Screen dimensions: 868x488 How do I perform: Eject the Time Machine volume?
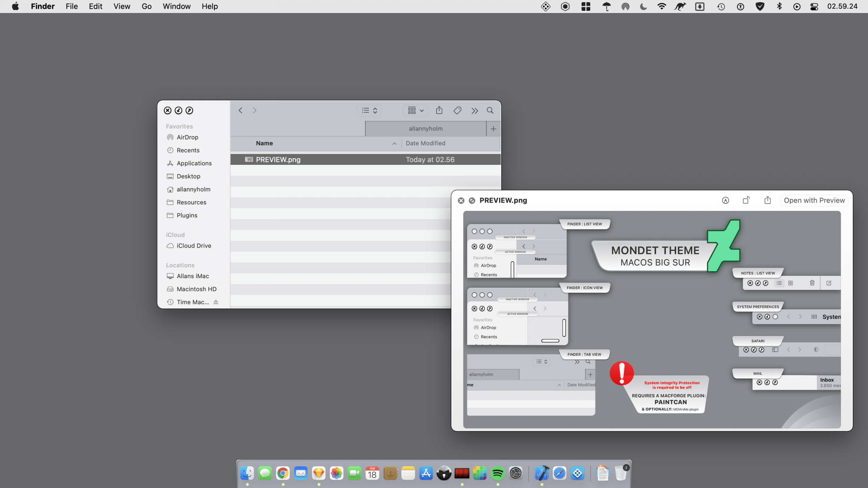(x=216, y=302)
